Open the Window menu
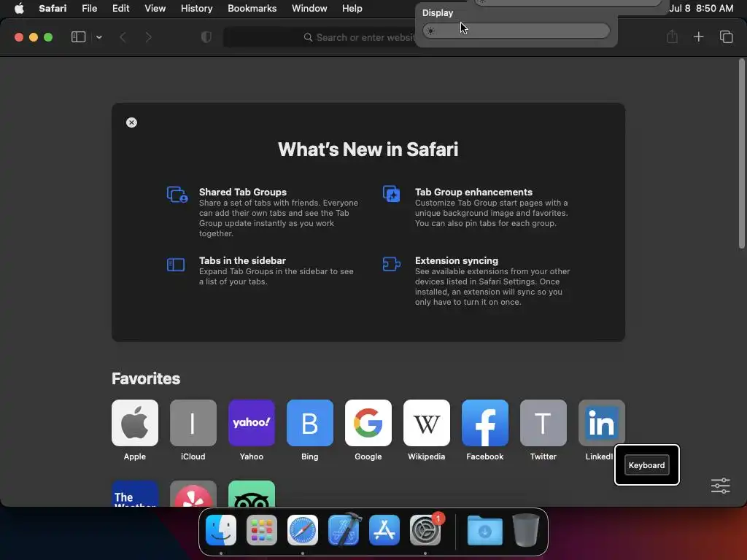Viewport: 747px width, 560px height. [x=309, y=9]
